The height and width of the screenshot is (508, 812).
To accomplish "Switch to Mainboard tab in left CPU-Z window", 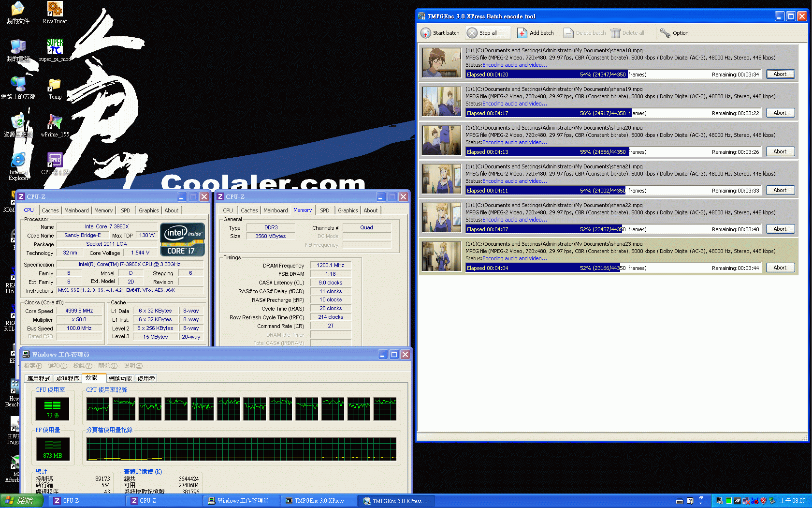I will [76, 210].
